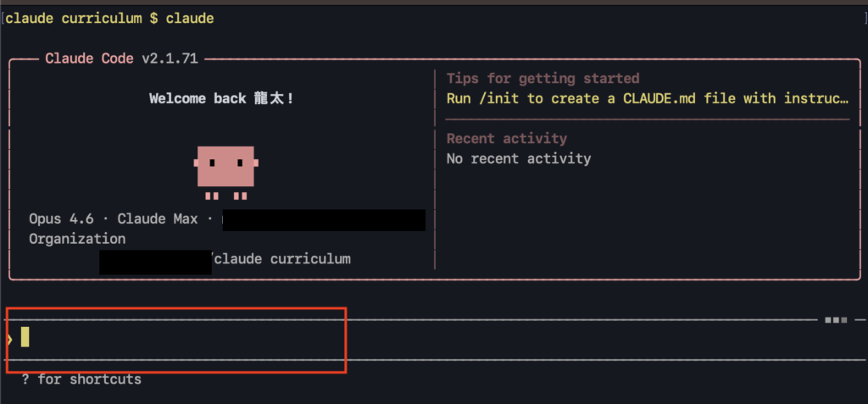868x404 pixels.
Task: Click the "Run /init" tip text
Action: pyautogui.click(x=648, y=98)
